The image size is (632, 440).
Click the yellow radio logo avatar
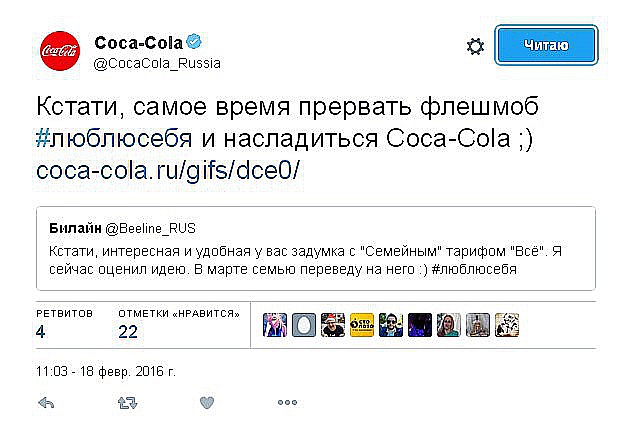[x=362, y=324]
